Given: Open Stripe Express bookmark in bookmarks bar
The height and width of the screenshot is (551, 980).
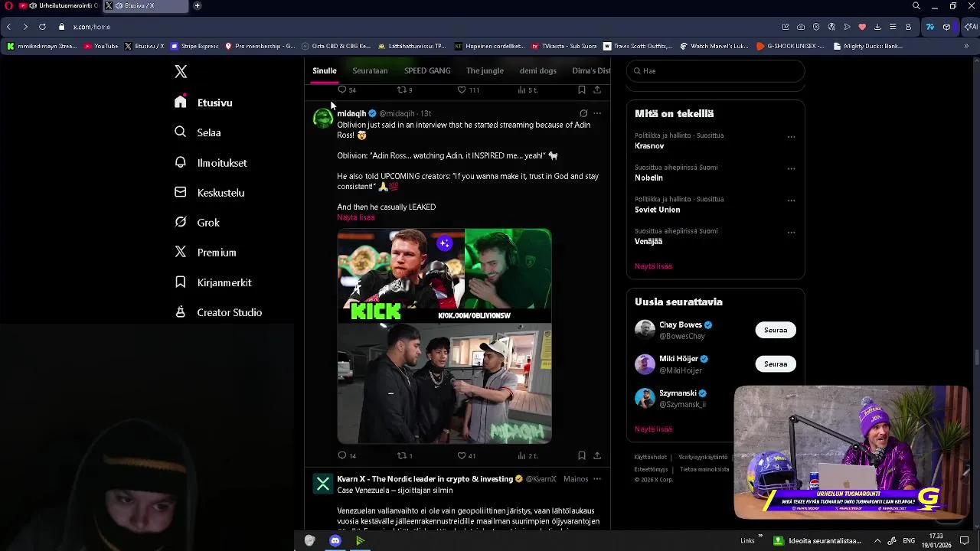Looking at the screenshot, I should 194,46.
